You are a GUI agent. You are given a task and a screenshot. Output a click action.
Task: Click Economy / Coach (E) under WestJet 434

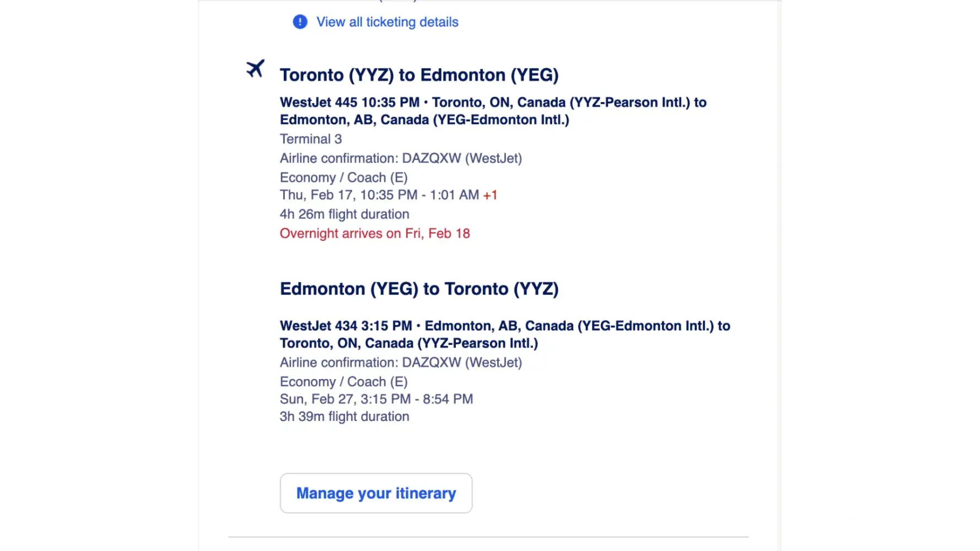coord(344,382)
